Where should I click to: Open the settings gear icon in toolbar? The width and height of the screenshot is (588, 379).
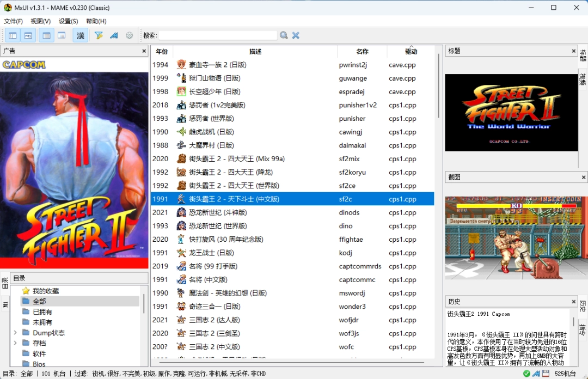point(129,35)
